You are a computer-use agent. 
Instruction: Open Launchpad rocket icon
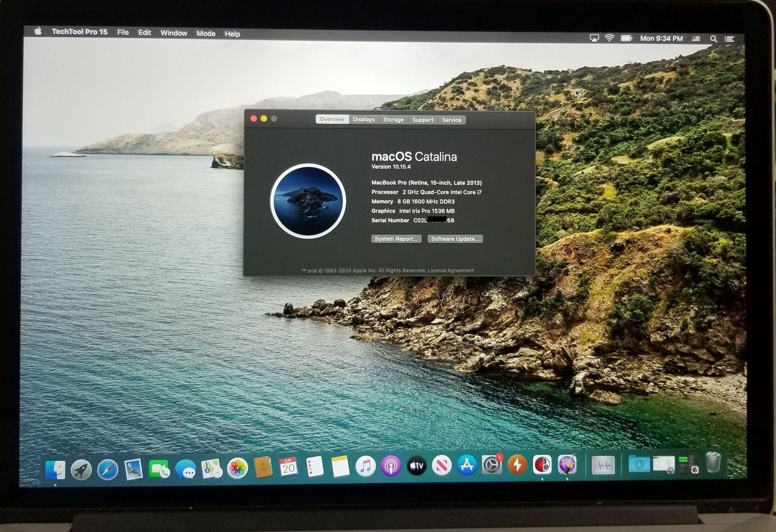[81, 470]
